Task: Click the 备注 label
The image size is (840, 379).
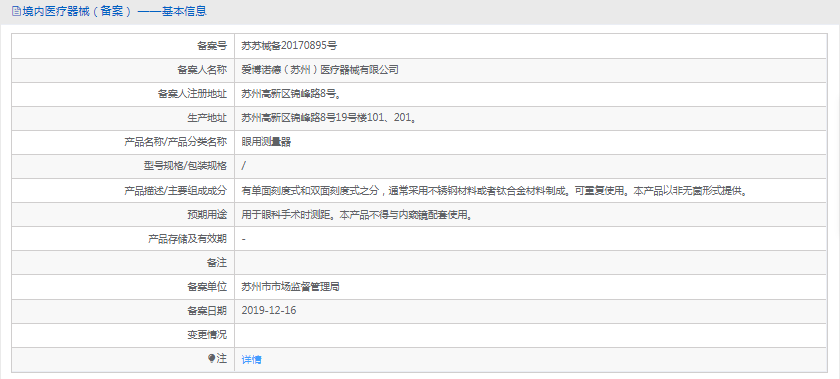Action: tap(217, 263)
